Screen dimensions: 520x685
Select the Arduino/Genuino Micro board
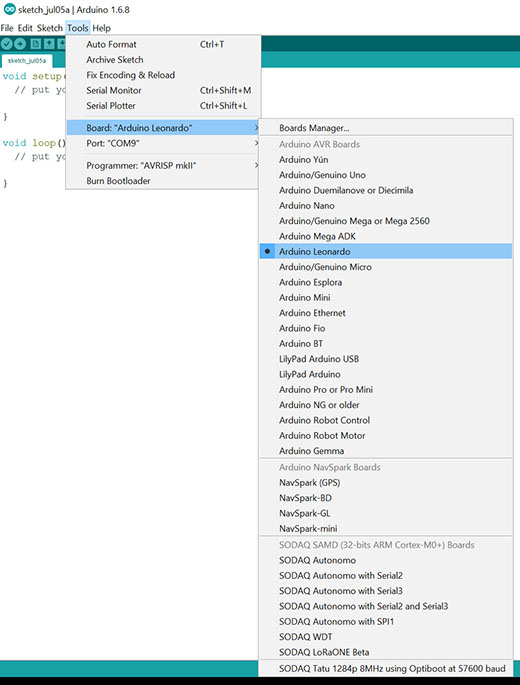(x=386, y=266)
